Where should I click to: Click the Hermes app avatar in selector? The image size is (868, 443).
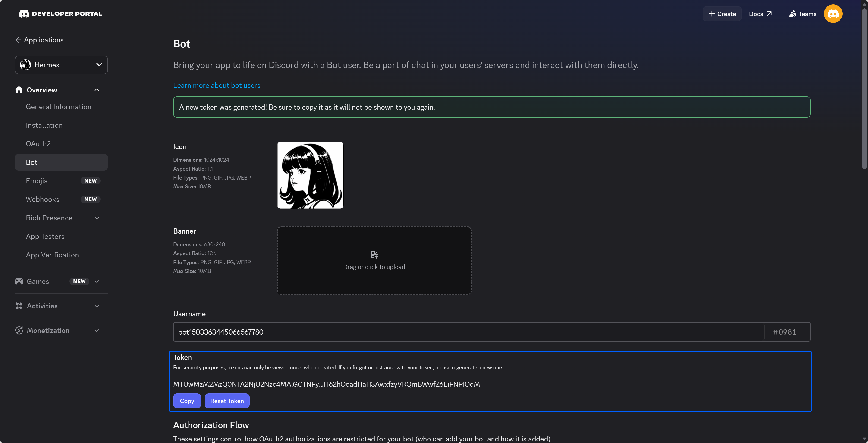[25, 65]
